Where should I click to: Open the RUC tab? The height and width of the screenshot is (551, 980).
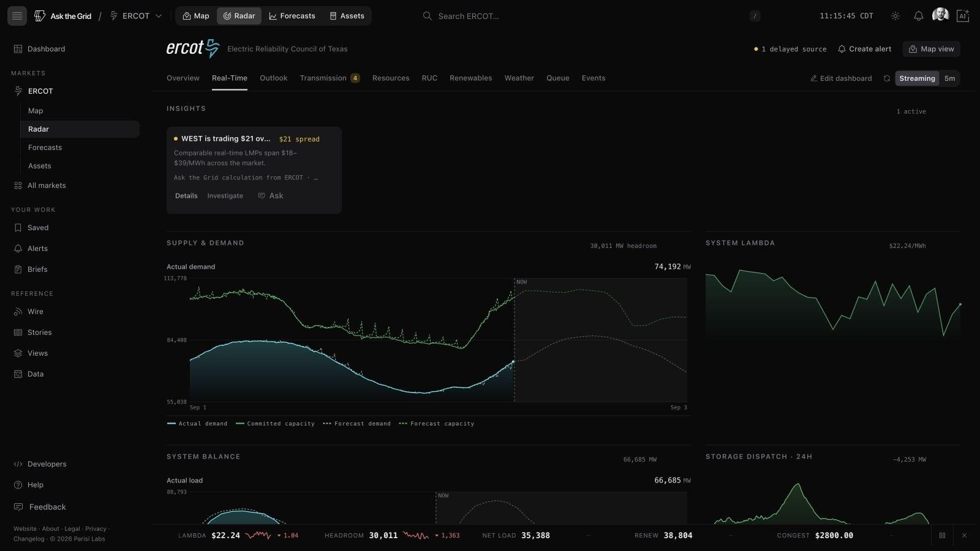429,78
